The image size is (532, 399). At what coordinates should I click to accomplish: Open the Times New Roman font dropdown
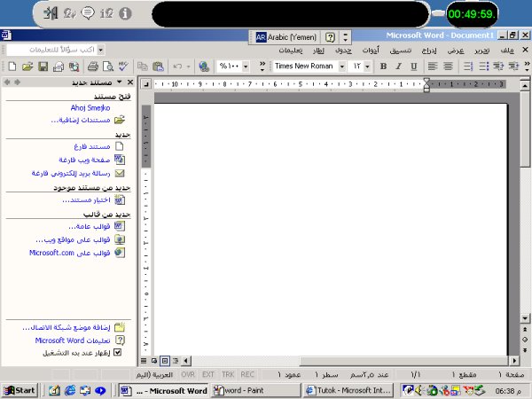(x=342, y=66)
